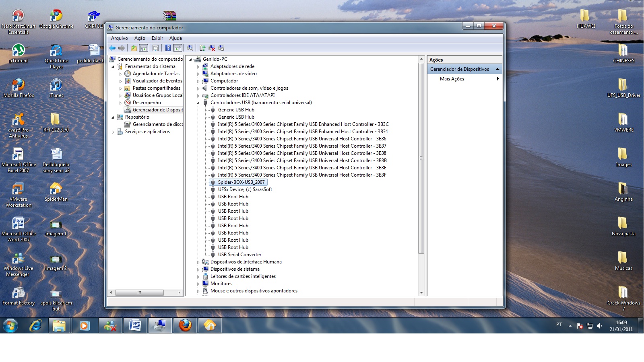This screenshot has width=644, height=362.
Task: Expand the Adaptadores de rede category
Action: tap(198, 67)
